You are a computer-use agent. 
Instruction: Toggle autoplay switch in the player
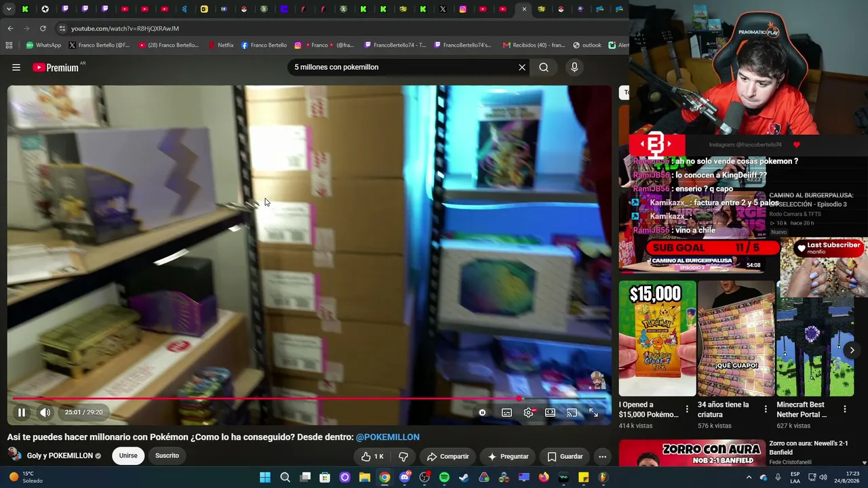[x=482, y=412]
